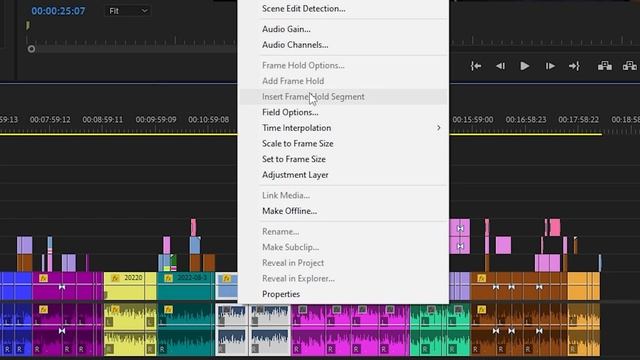The image size is (640, 360).
Task: Click fx badge on light-blue selected clip
Action: point(227,278)
